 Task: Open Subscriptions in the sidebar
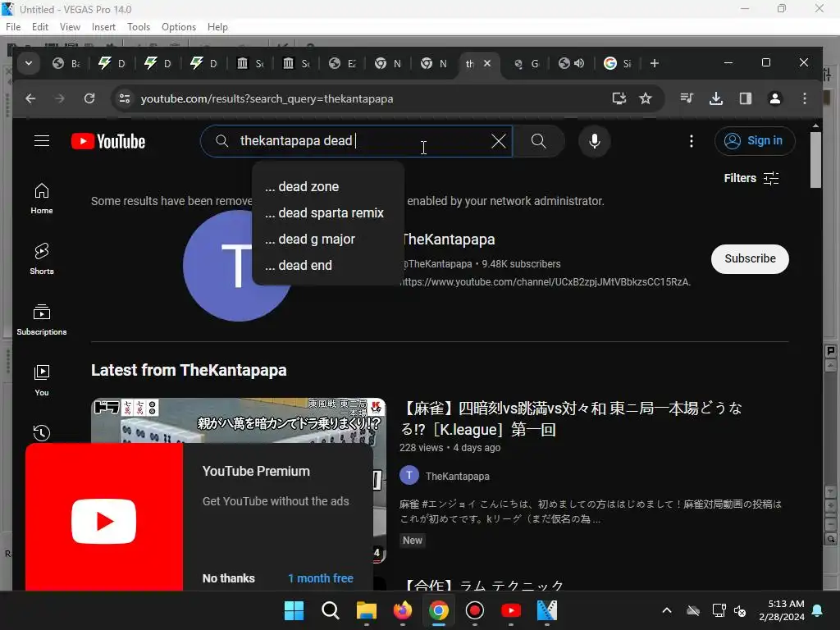coord(42,320)
